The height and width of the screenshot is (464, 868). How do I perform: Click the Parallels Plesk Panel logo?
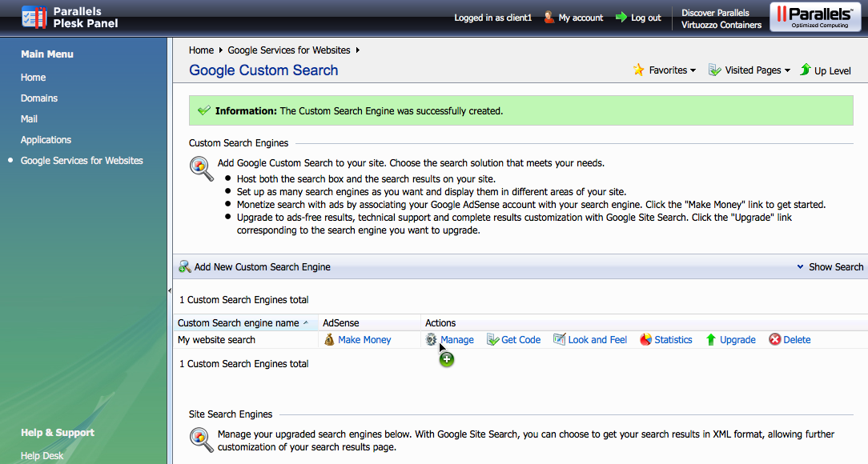click(35, 17)
